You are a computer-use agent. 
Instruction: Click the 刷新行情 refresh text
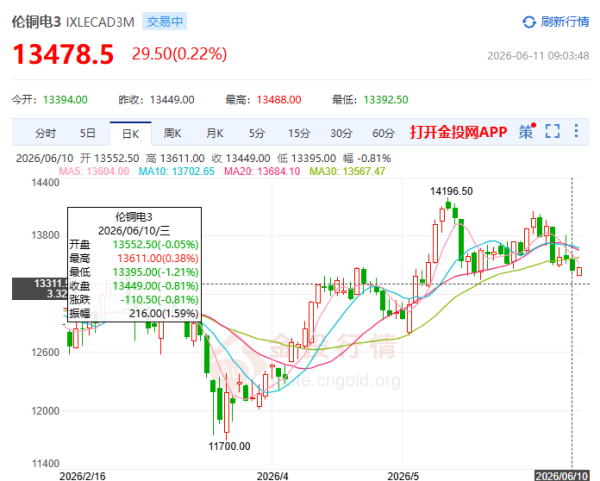pos(565,22)
